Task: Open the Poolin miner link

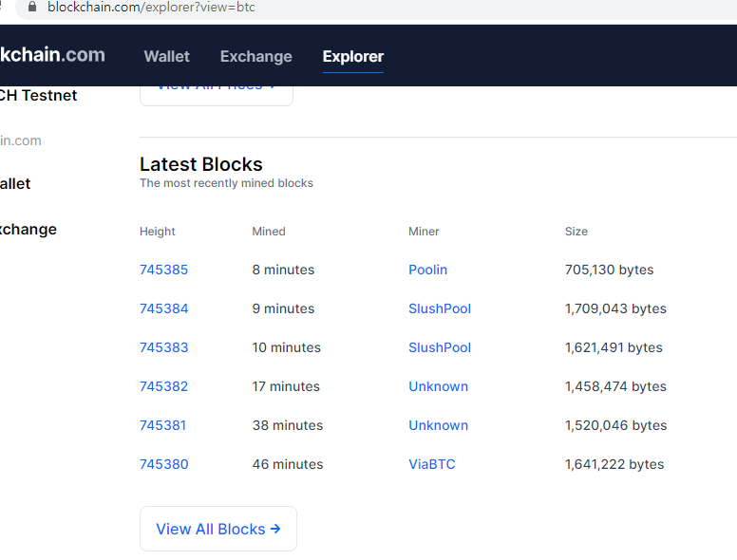Action: (x=427, y=270)
